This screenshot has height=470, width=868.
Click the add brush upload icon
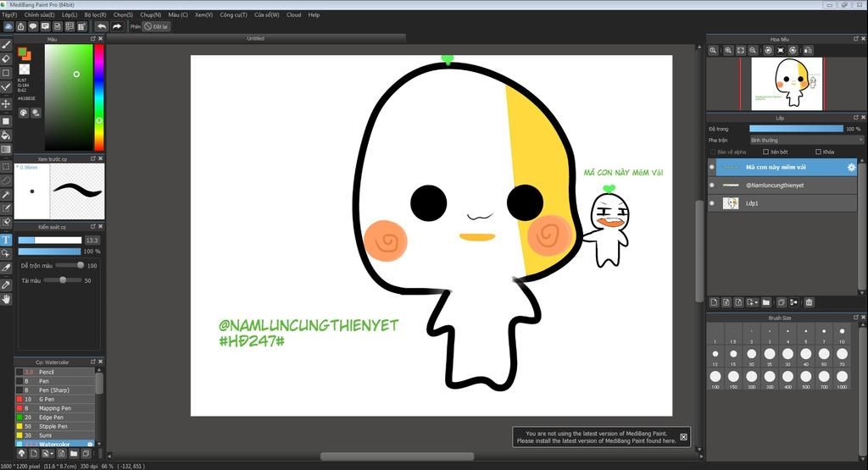click(21, 453)
